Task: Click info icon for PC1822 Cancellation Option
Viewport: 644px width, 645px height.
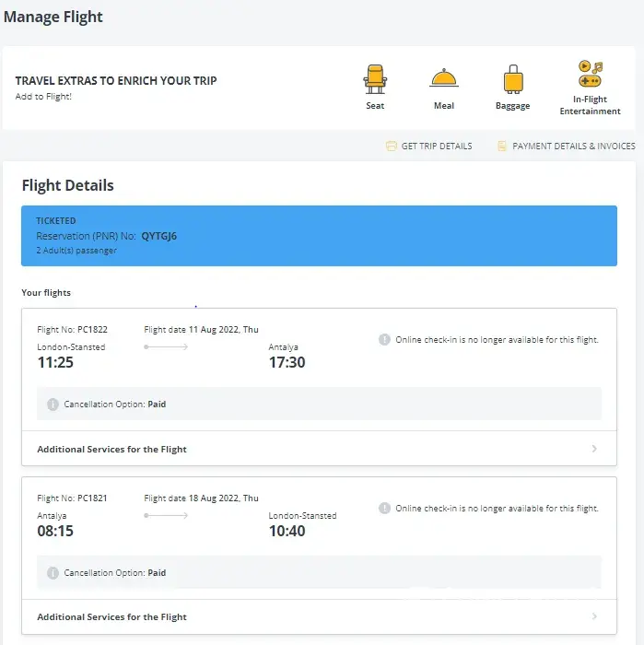Action: click(53, 405)
